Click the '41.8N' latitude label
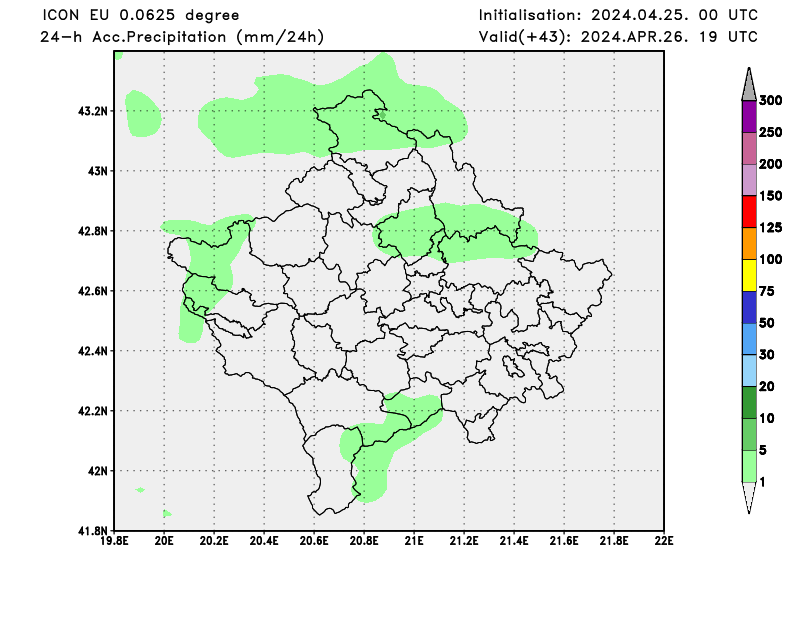Image resolution: width=800 pixels, height=618 pixels. point(92,531)
